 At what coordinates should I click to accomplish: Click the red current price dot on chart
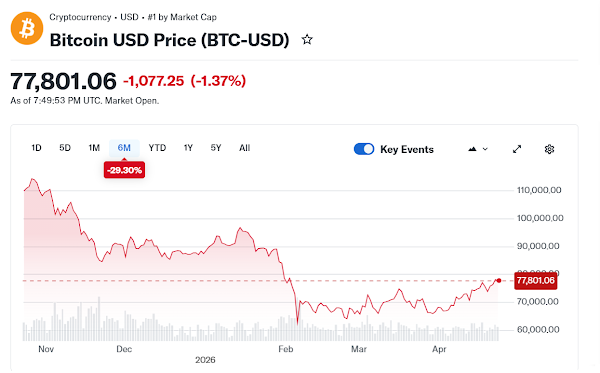pyautogui.click(x=499, y=280)
